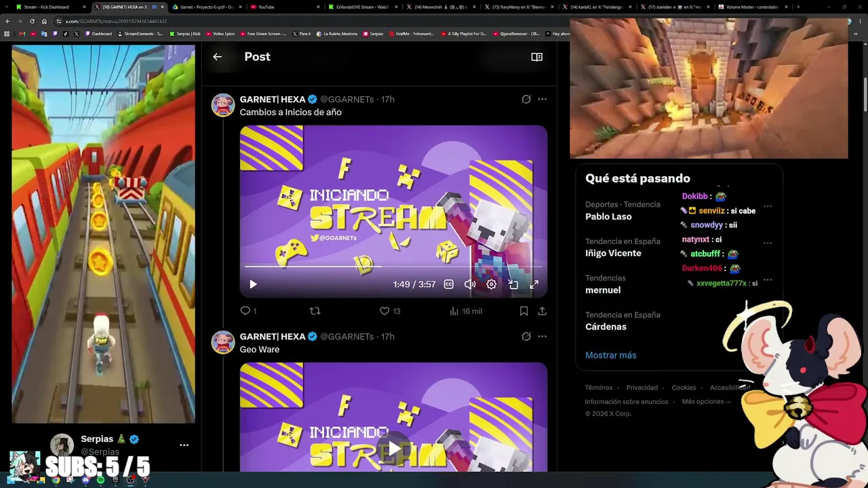Bookmark the 'Cambios a Inicios de año' post
This screenshot has width=868, height=488.
click(x=524, y=311)
